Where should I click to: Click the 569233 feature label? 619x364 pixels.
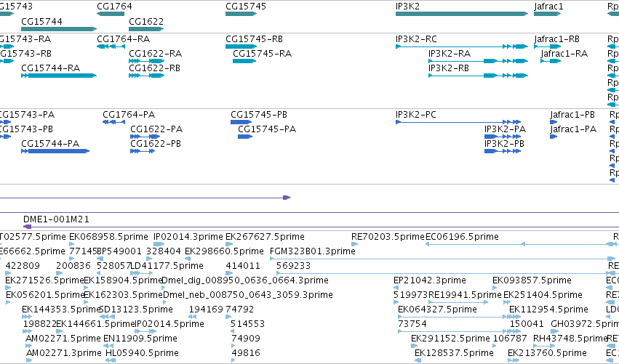pos(293,266)
